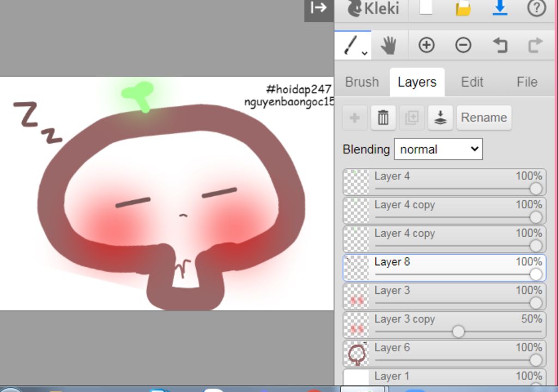This screenshot has height=392, width=558.
Task: Open the help question mark
Action: tap(536, 8)
